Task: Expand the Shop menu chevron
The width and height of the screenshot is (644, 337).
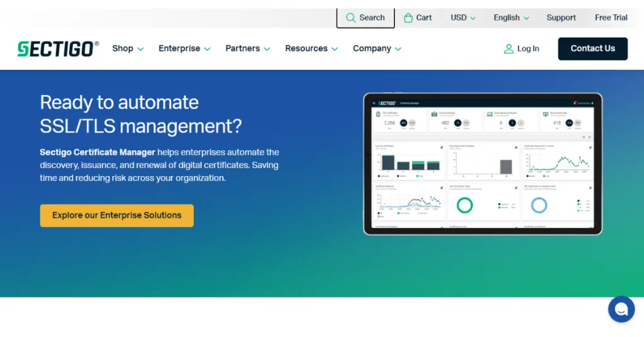Action: pos(140,49)
